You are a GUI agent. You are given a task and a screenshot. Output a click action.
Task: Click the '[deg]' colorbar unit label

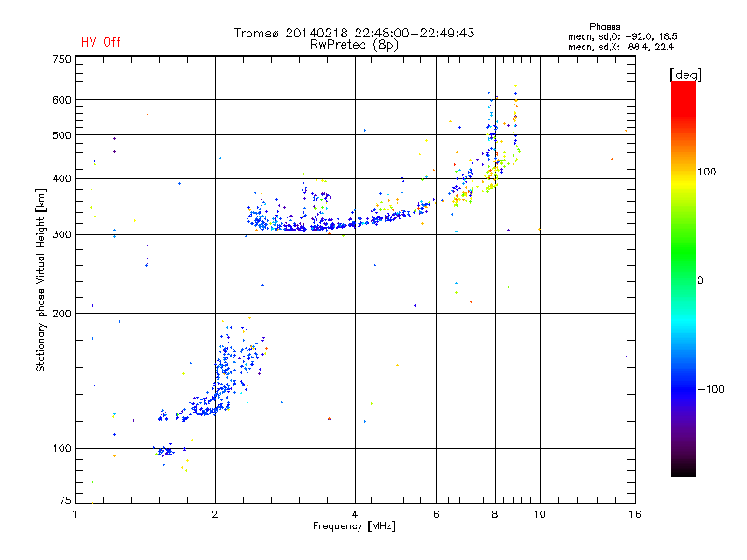tap(685, 75)
